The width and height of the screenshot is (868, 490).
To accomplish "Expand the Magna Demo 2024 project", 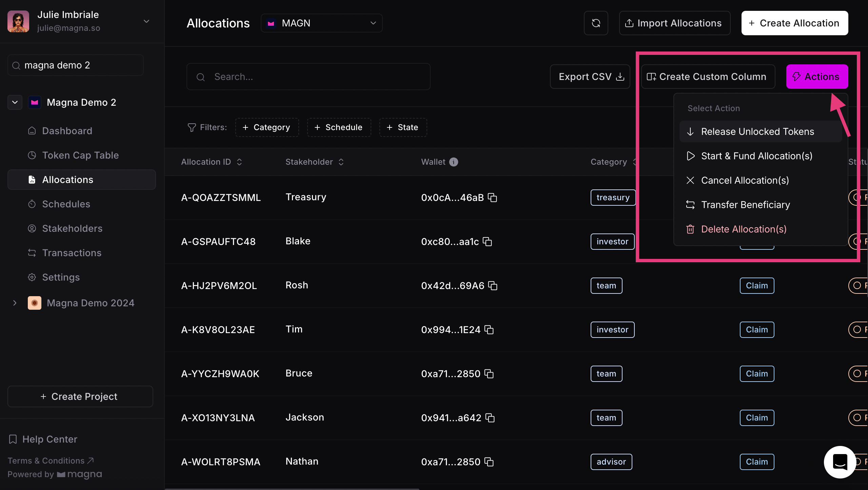I will click(15, 303).
